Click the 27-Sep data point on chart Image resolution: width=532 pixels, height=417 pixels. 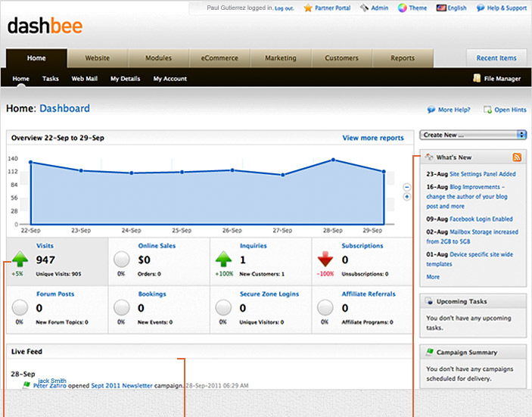tap(282, 175)
